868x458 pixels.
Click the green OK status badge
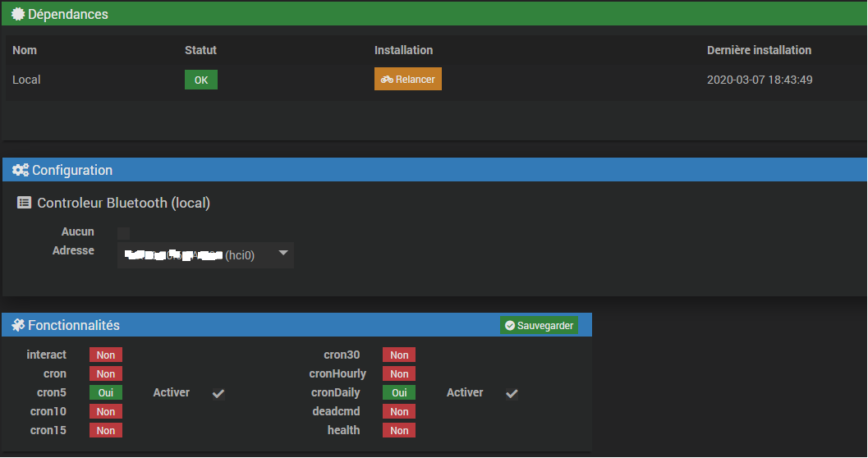pos(201,80)
